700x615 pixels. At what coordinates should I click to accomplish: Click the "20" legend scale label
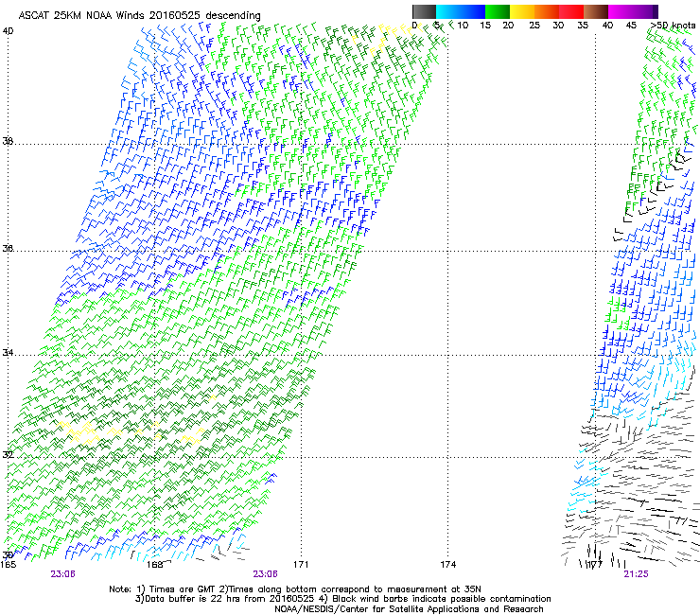point(508,26)
